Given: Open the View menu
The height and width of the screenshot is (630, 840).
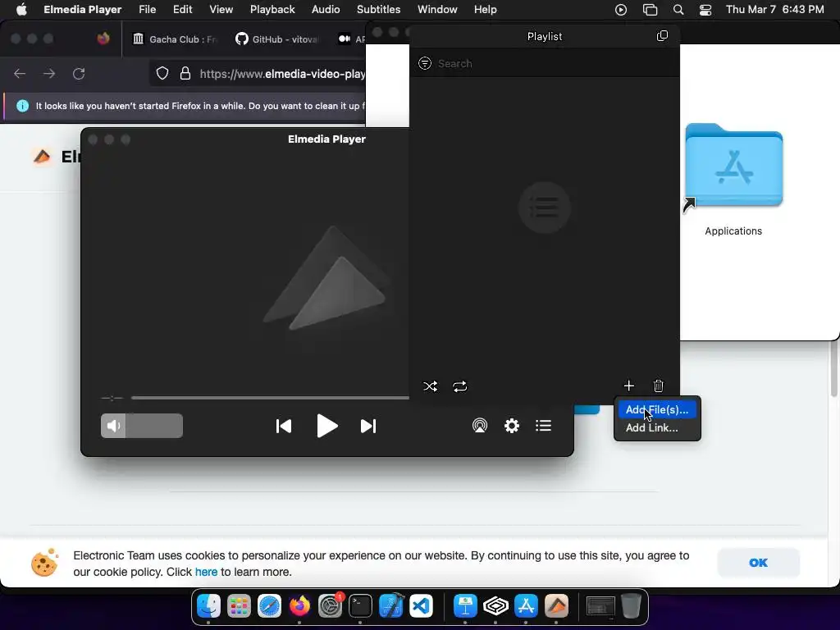Looking at the screenshot, I should (x=221, y=10).
